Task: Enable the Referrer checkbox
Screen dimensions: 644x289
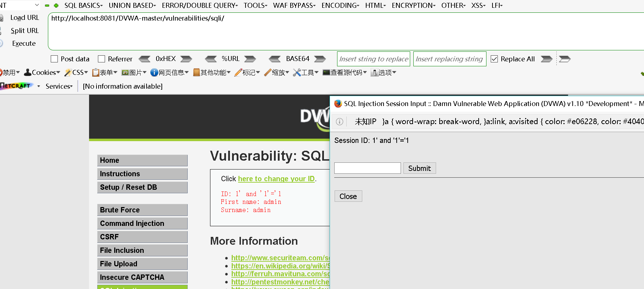Action: [x=101, y=59]
